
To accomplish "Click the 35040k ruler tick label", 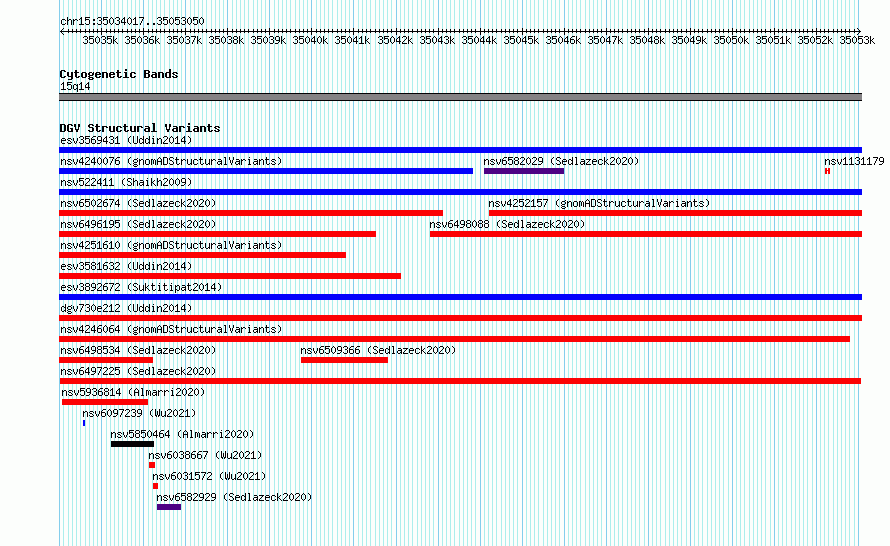I will [310, 40].
